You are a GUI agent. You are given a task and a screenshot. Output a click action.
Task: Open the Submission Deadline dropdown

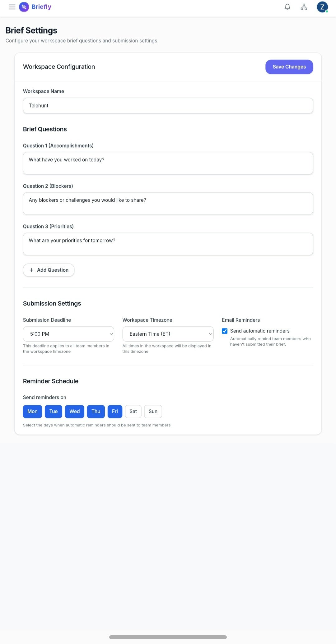(68, 334)
